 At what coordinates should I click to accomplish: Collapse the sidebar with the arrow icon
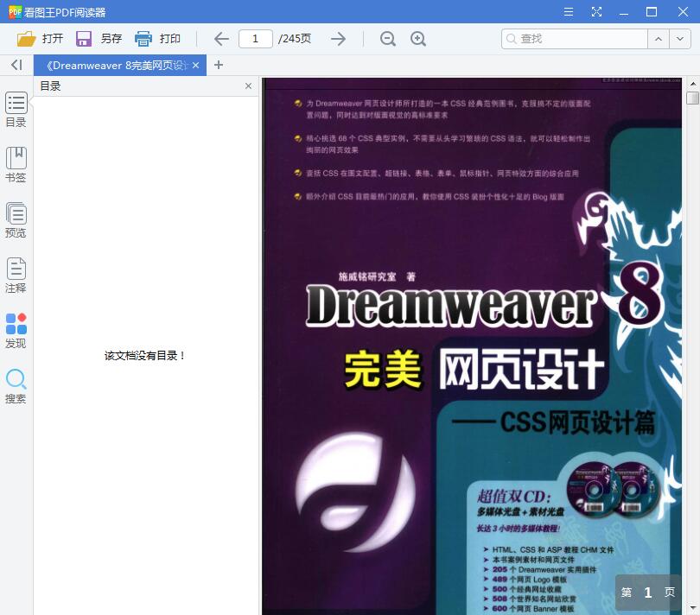coord(16,65)
